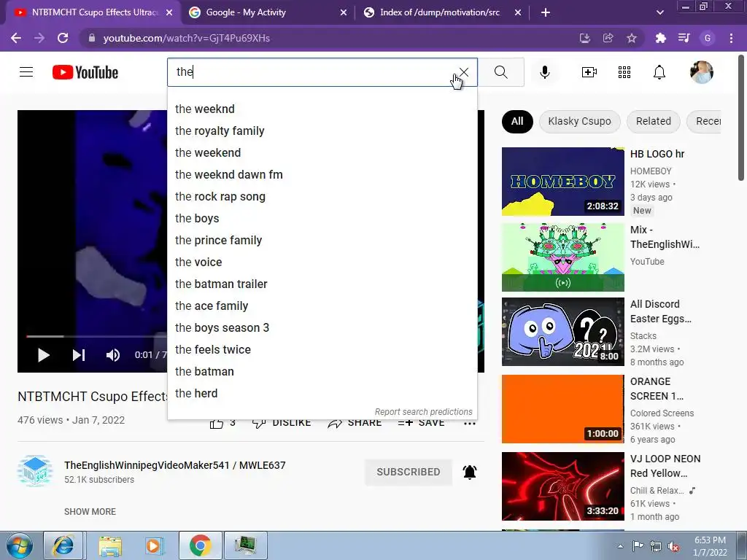Viewport: 747px width, 560px height.
Task: Expand description with SHOW MORE
Action: pos(90,511)
